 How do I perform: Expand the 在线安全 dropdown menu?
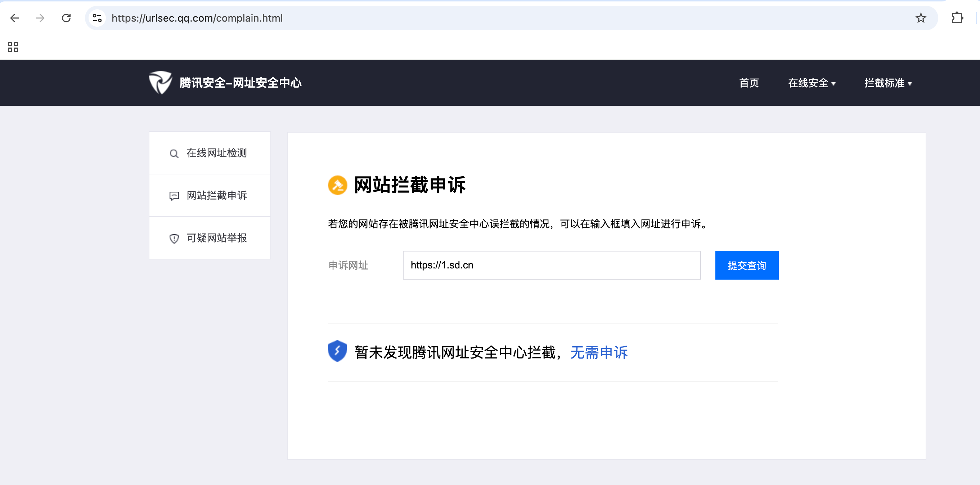[x=811, y=83]
